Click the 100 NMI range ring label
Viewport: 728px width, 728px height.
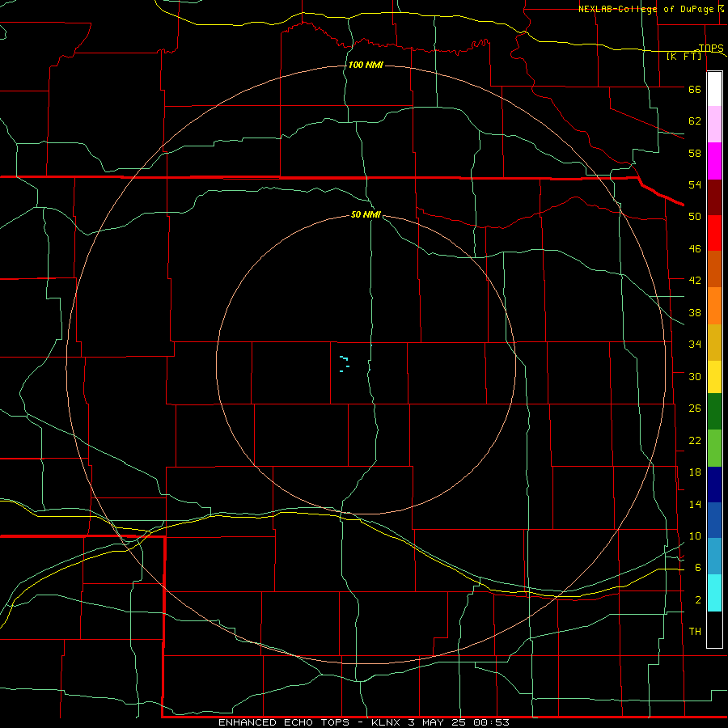click(x=366, y=65)
